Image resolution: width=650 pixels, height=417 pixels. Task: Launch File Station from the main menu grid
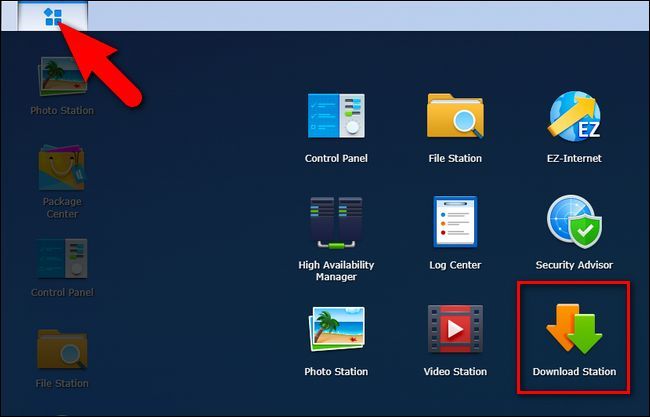455,117
